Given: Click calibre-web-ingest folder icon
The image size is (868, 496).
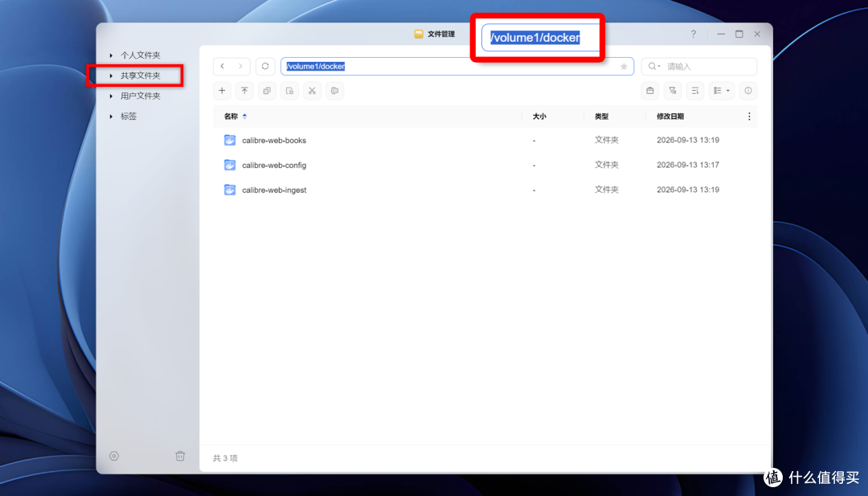Looking at the screenshot, I should (230, 190).
